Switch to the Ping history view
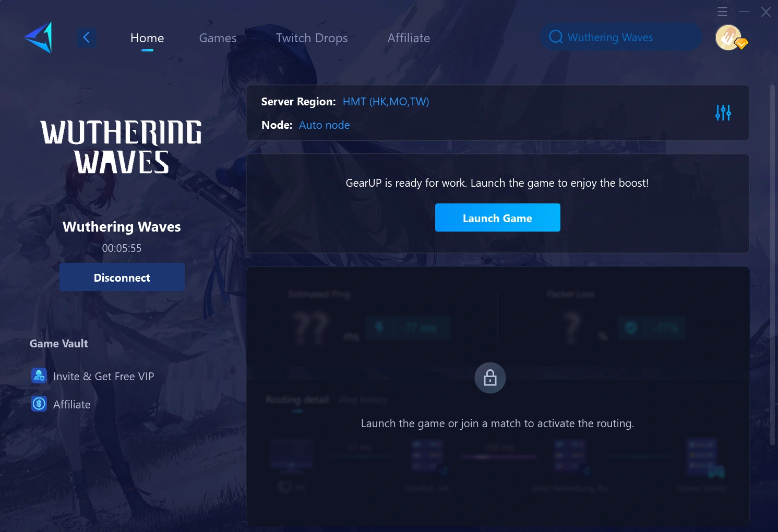Screen dimensions: 778x532 point(363,400)
